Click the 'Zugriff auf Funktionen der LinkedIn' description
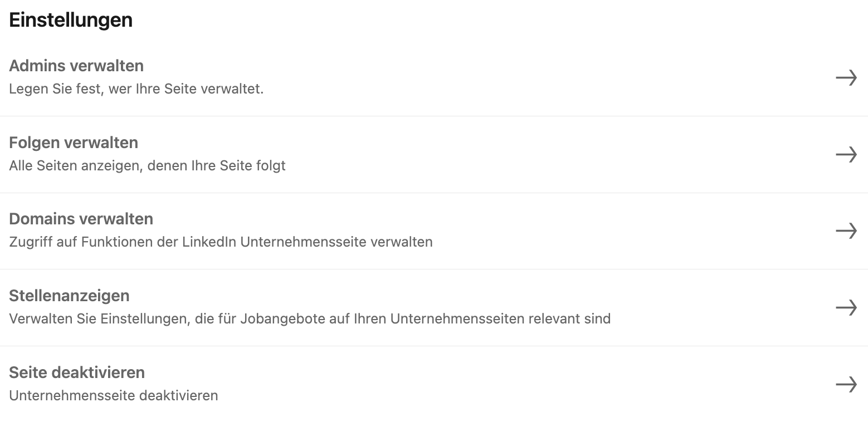The width and height of the screenshot is (868, 422). tap(221, 242)
